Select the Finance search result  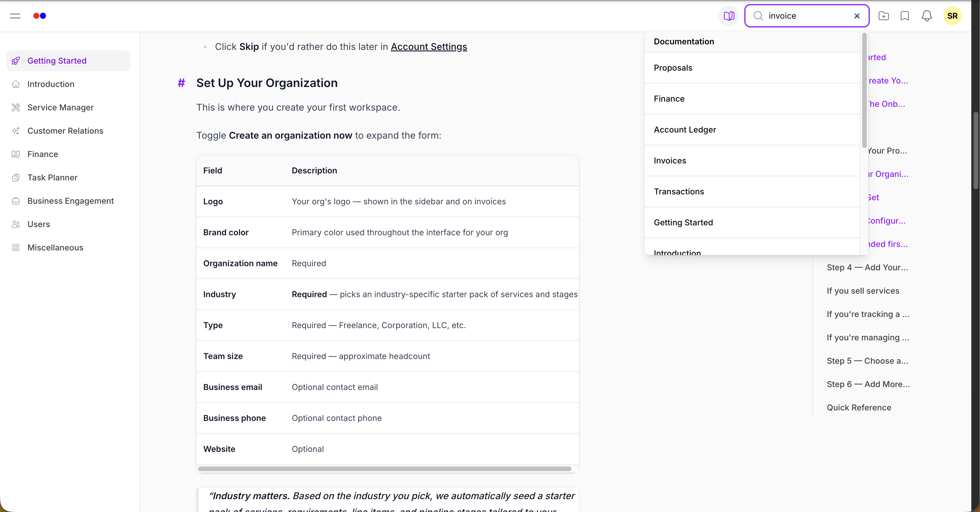[752, 99]
